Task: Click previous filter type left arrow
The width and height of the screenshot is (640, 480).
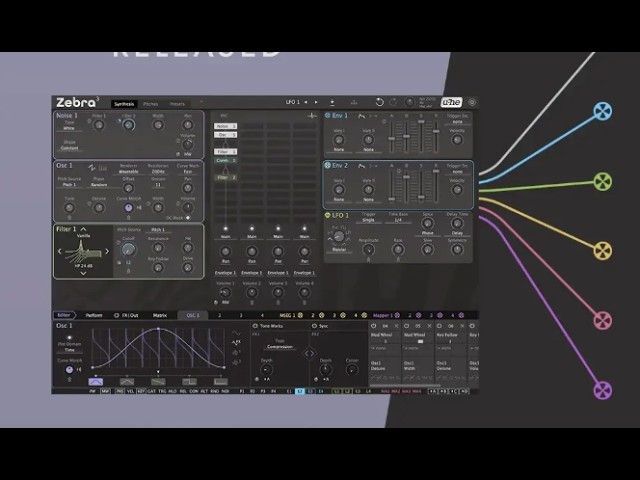Action: click(x=60, y=251)
